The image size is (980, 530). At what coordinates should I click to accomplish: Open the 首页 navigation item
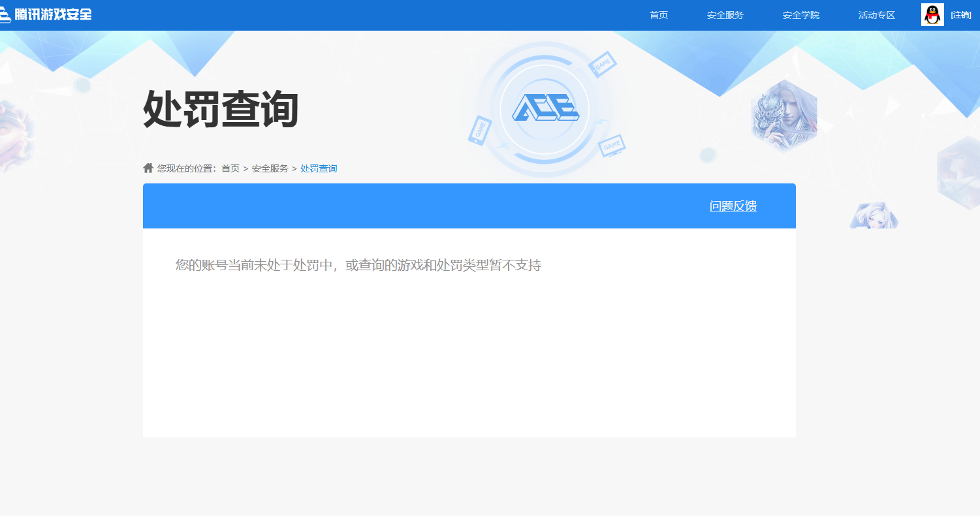tap(658, 14)
